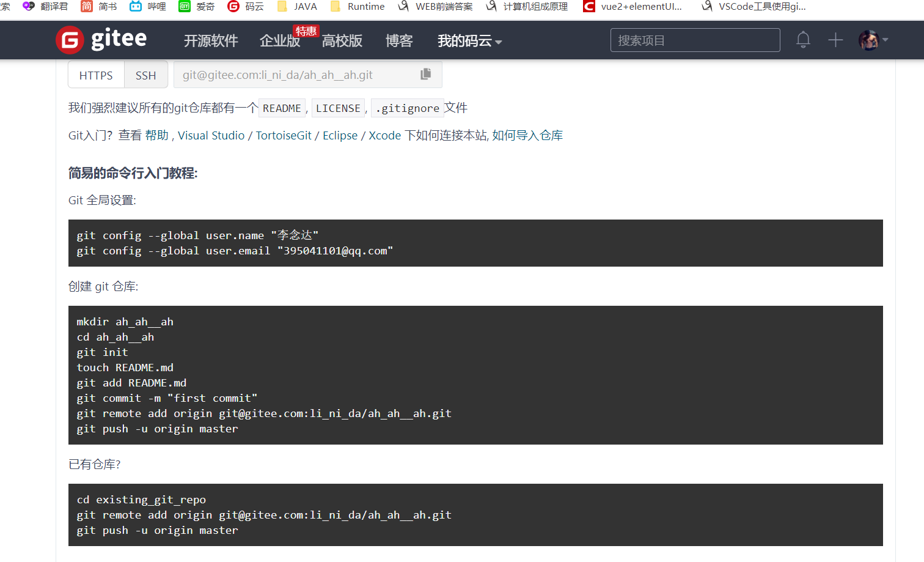Image resolution: width=924 pixels, height=562 pixels.
Task: Switch to SSH clone mode
Action: pyautogui.click(x=145, y=75)
